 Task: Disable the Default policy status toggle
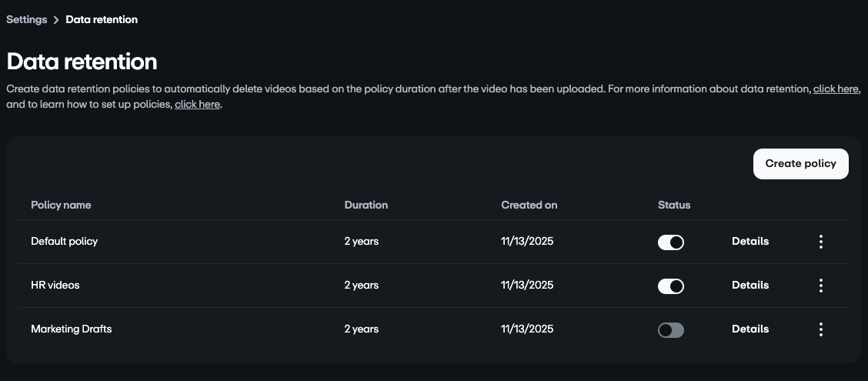coord(670,242)
